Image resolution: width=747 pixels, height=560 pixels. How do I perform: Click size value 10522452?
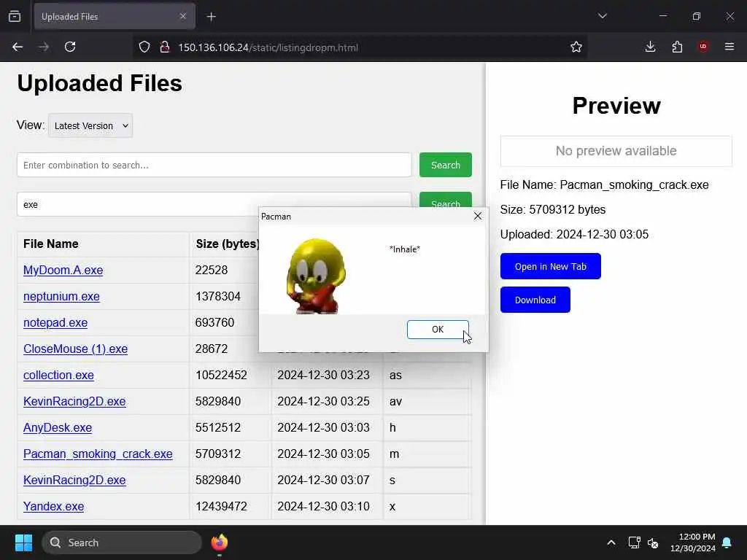221,375
